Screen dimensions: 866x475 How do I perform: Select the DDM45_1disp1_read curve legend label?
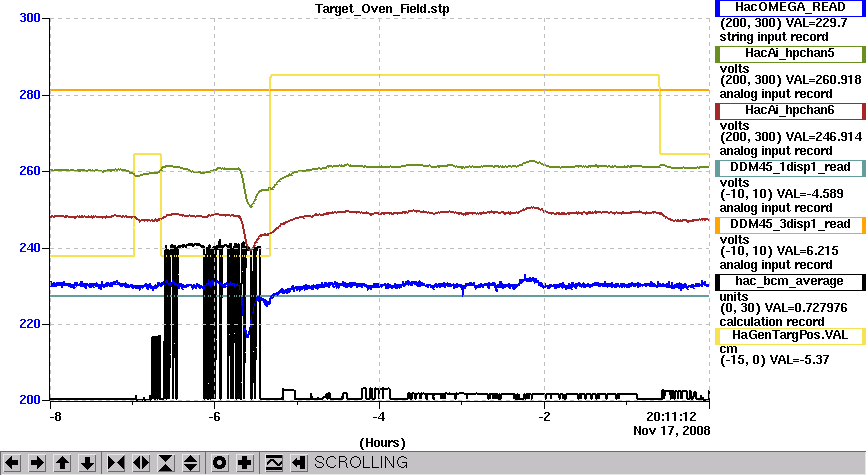tap(790, 167)
